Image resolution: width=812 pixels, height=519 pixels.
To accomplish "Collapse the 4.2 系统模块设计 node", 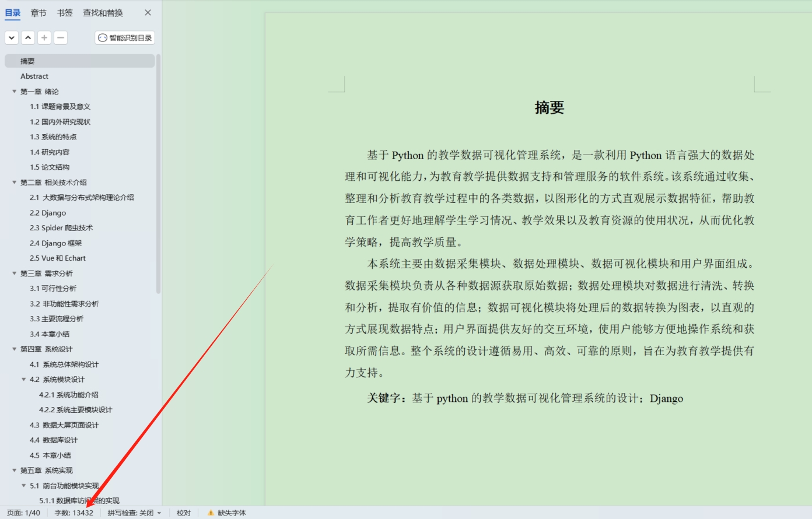I will (x=24, y=380).
